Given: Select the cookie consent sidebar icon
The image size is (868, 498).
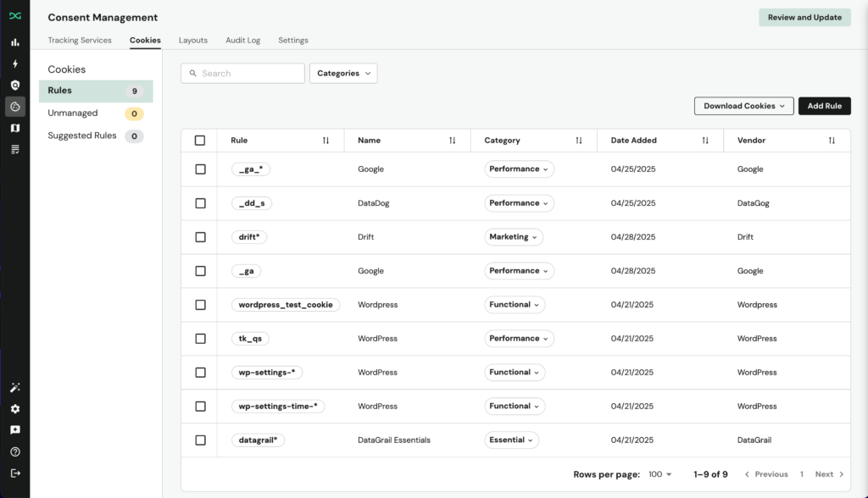Looking at the screenshot, I should 14,107.
